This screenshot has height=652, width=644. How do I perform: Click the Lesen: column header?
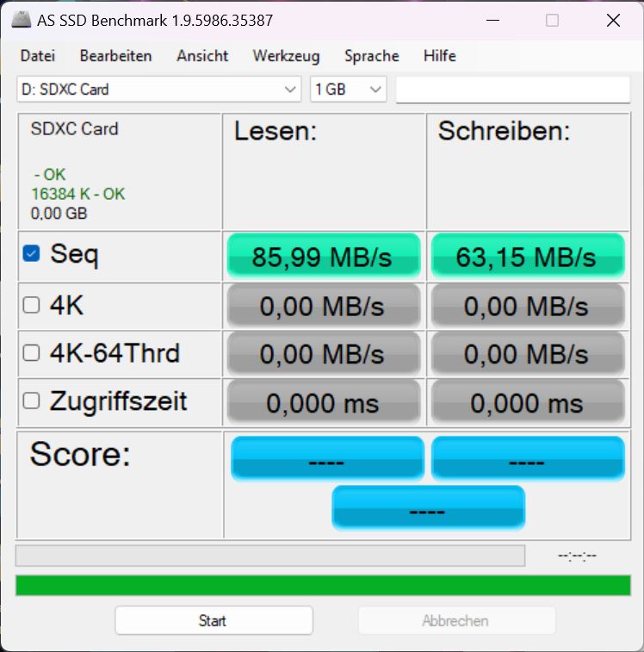click(x=276, y=131)
